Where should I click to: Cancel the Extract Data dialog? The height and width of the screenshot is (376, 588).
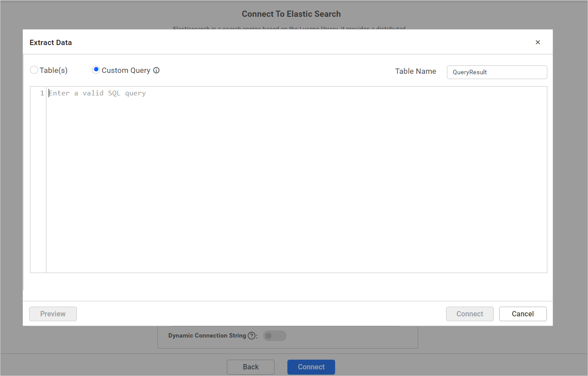[523, 314]
